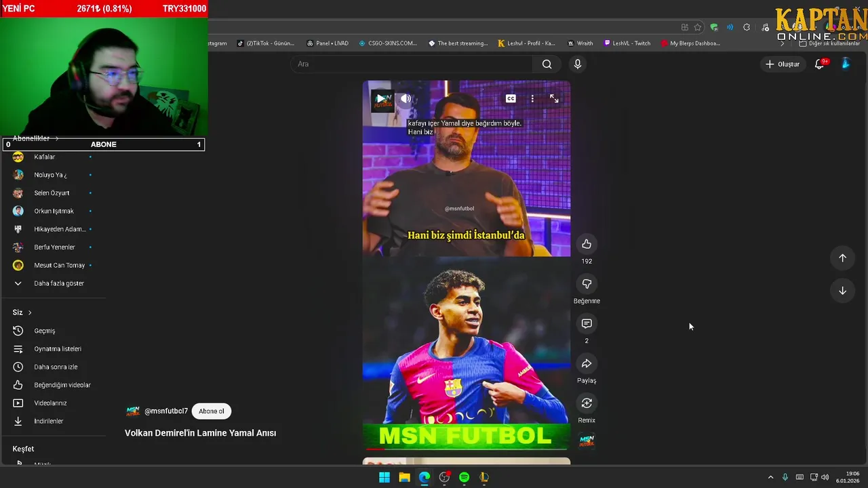Open the CSGO-SKINS.COM bookmark
Image resolution: width=868 pixels, height=488 pixels.
(x=388, y=43)
